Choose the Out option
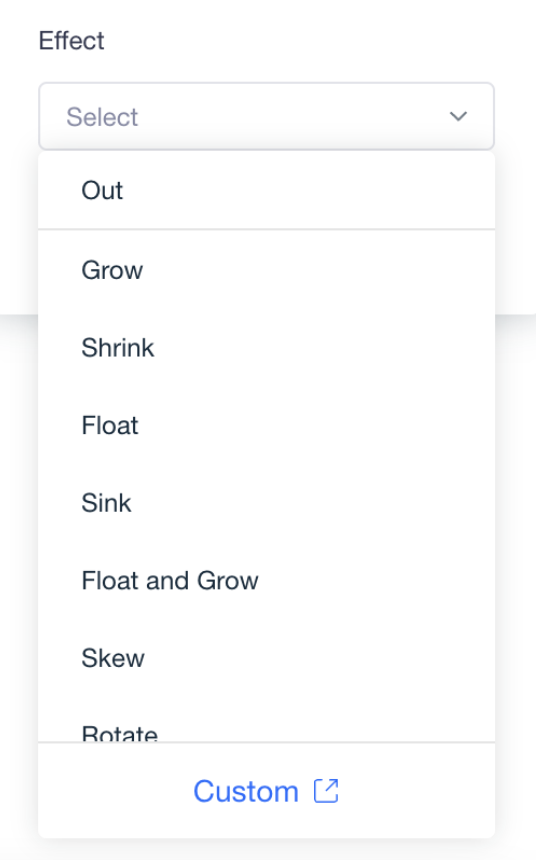The width and height of the screenshot is (536, 860). 267,190
